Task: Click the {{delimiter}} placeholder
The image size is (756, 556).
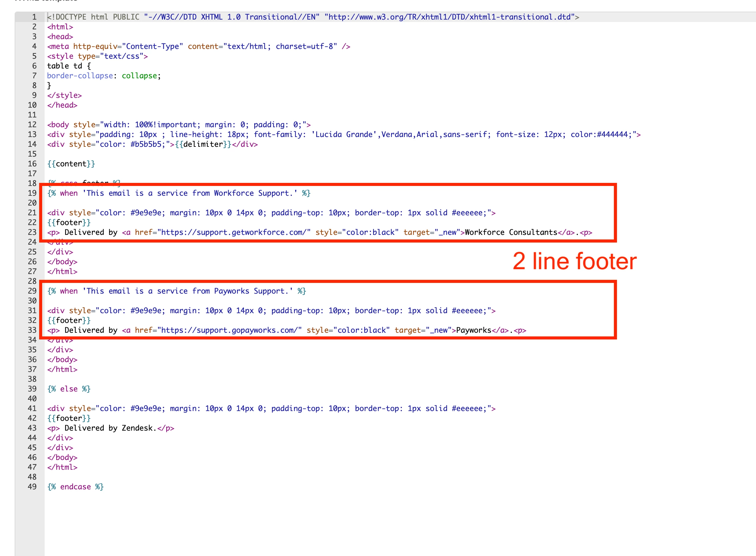Action: pyautogui.click(x=203, y=144)
